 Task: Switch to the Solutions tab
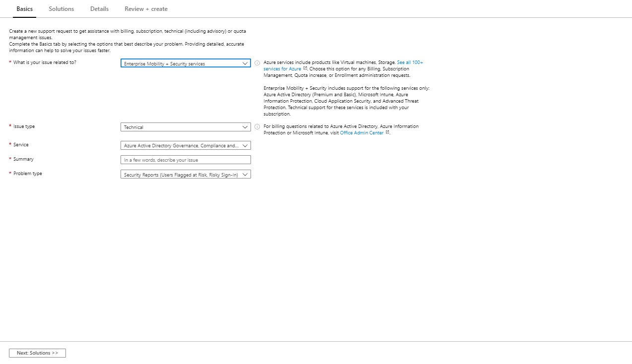coord(62,9)
